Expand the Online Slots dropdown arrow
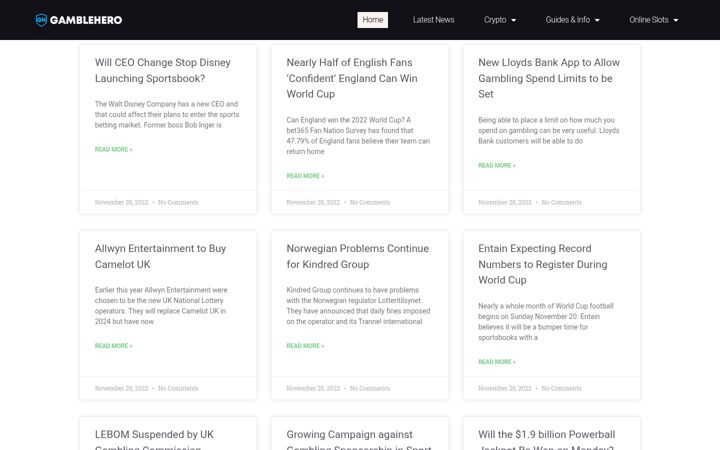Image resolution: width=720 pixels, height=450 pixels. (x=675, y=20)
